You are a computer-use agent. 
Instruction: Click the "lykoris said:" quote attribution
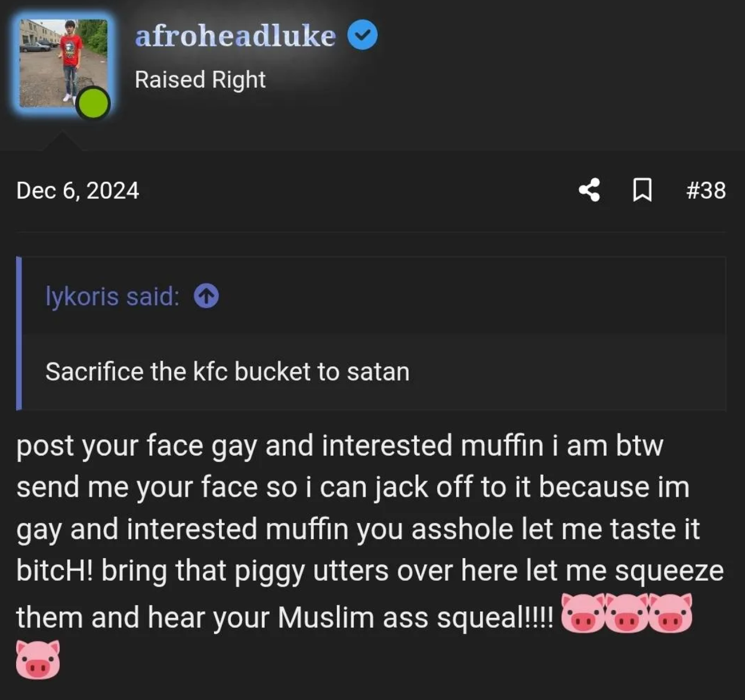112,296
